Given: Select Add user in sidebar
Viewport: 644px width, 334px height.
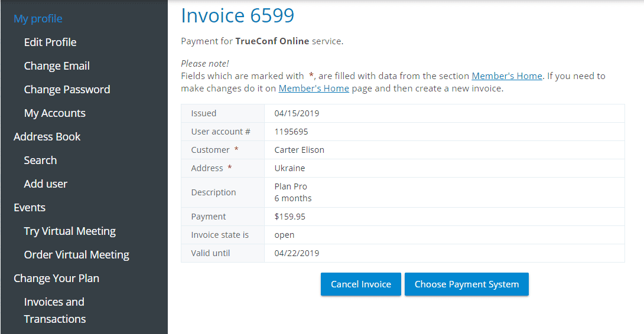Looking at the screenshot, I should coord(45,184).
